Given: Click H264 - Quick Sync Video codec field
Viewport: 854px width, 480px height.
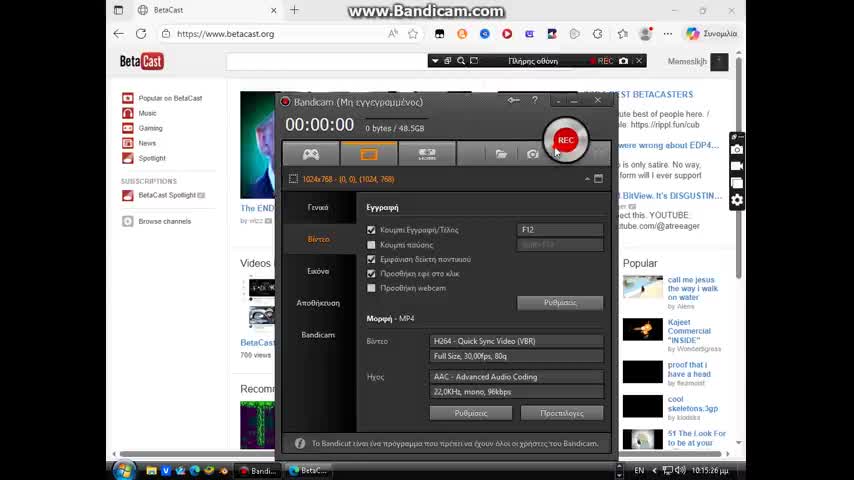Looking at the screenshot, I should click(x=516, y=341).
